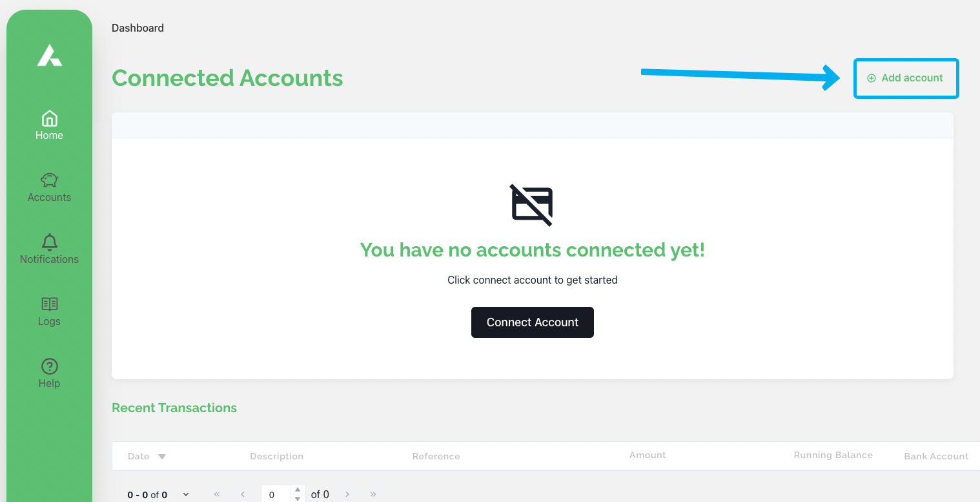This screenshot has width=980, height=502.
Task: Click the app logo in the sidebar
Action: click(x=50, y=55)
